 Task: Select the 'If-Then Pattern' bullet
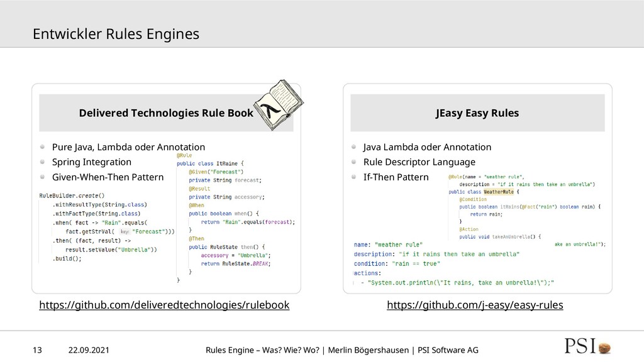pyautogui.click(x=396, y=177)
